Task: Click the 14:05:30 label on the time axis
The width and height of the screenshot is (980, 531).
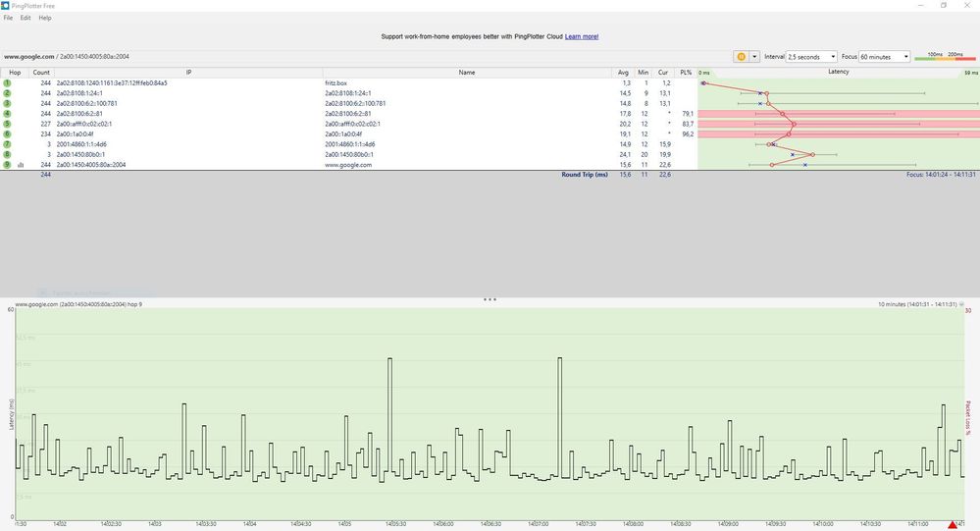Action: (395, 524)
